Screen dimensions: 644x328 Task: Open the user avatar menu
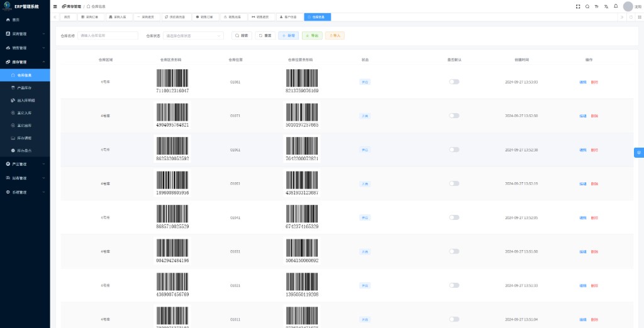[x=628, y=6]
